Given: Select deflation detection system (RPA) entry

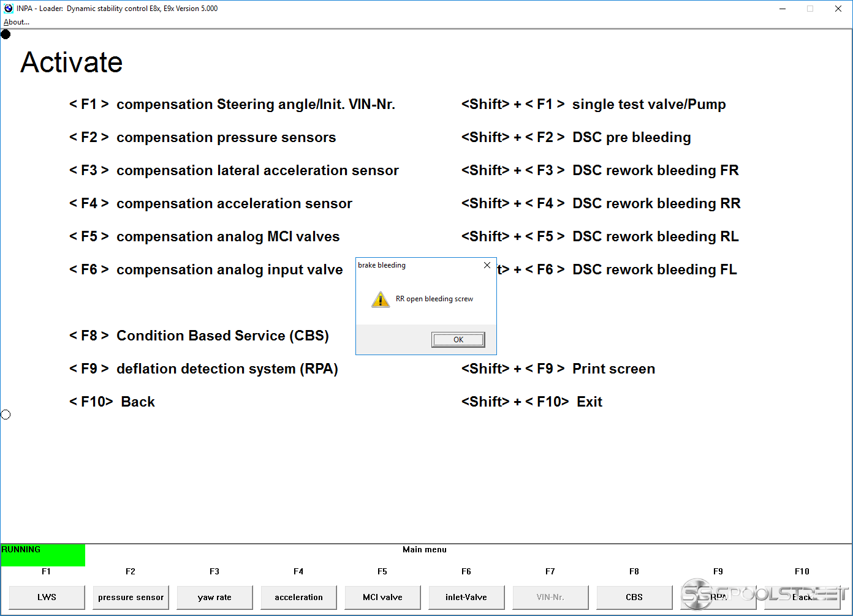Looking at the screenshot, I should click(x=203, y=369).
